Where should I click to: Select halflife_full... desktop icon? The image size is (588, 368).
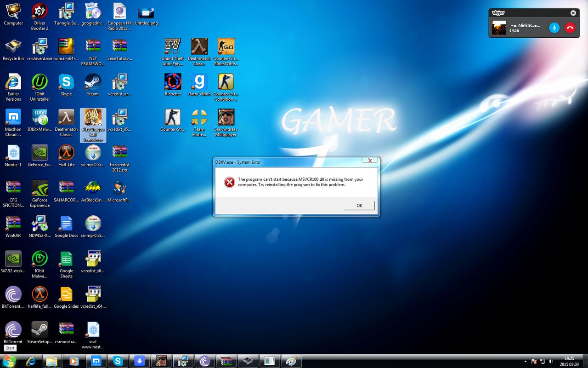click(40, 297)
